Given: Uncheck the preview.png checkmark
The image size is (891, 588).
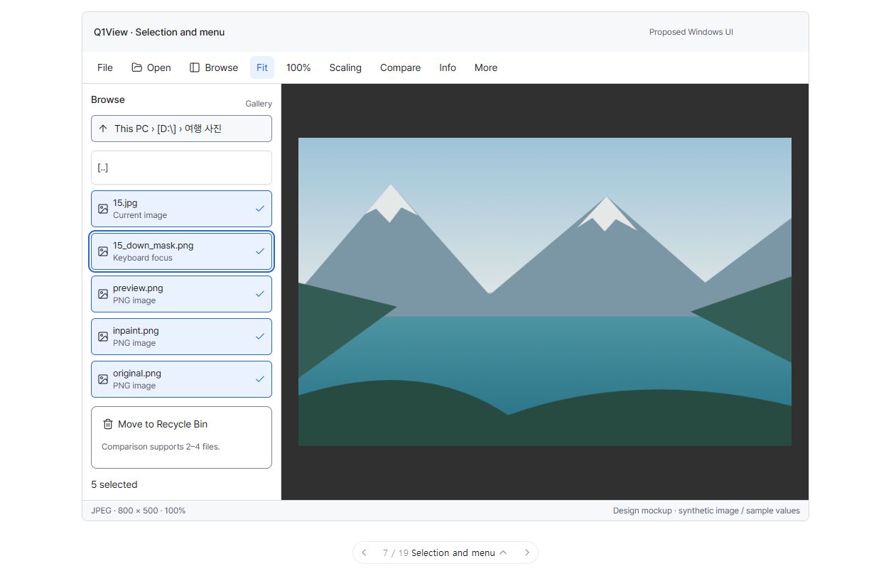Looking at the screenshot, I should (260, 294).
